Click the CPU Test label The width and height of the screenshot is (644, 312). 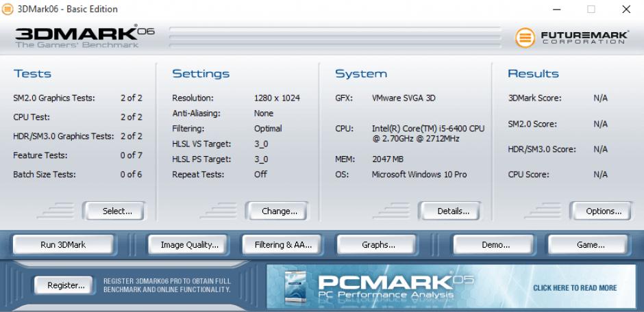tap(32, 117)
